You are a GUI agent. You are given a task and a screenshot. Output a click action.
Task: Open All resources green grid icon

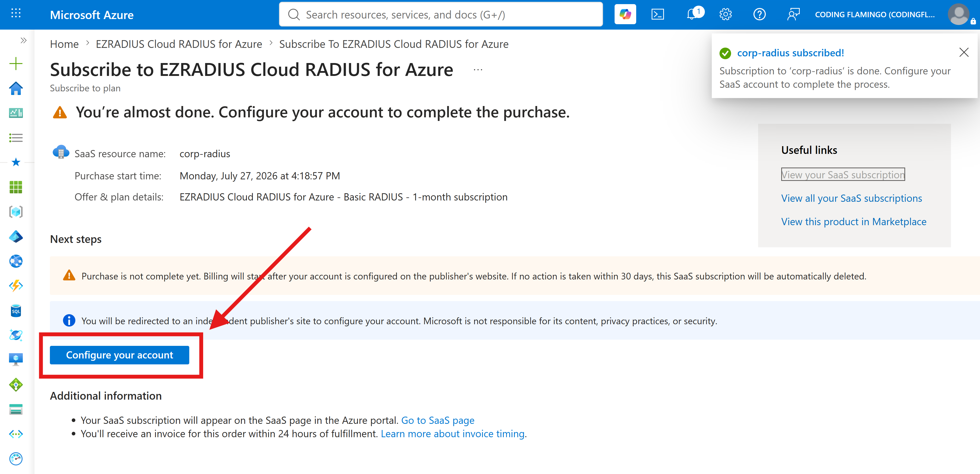[x=16, y=187]
